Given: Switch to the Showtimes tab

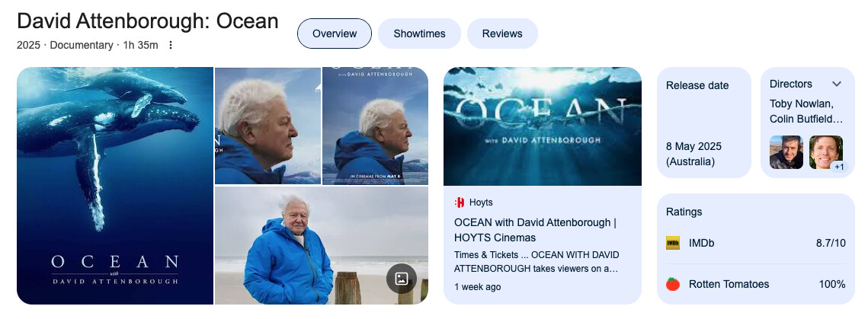Looking at the screenshot, I should (x=419, y=33).
